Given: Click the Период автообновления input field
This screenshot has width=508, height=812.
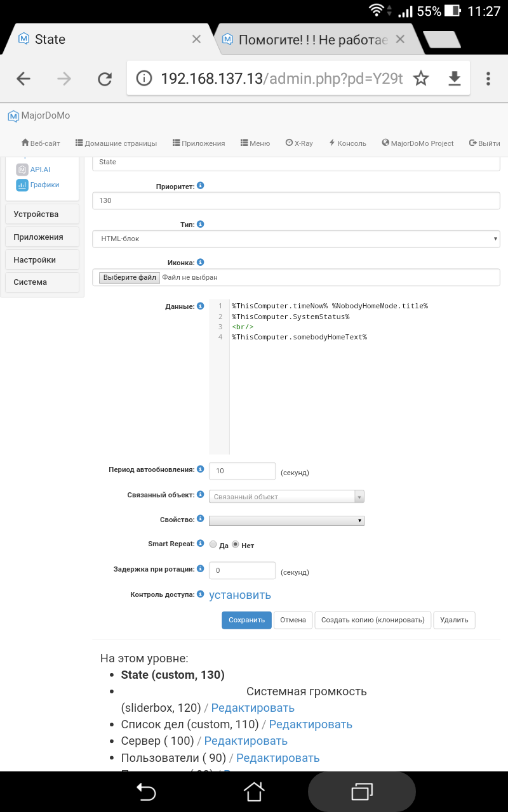Looking at the screenshot, I should click(242, 471).
